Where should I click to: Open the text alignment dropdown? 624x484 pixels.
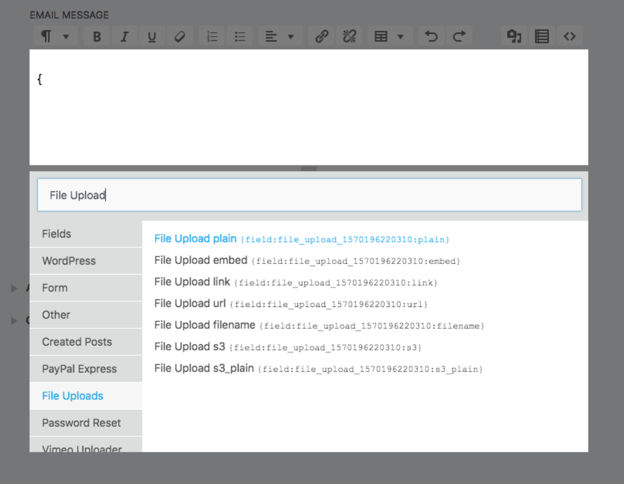279,37
